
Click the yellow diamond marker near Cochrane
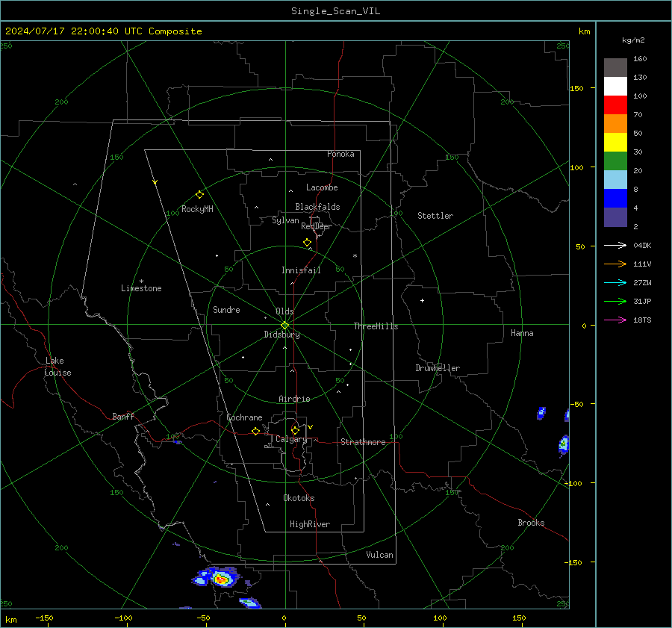tap(256, 432)
